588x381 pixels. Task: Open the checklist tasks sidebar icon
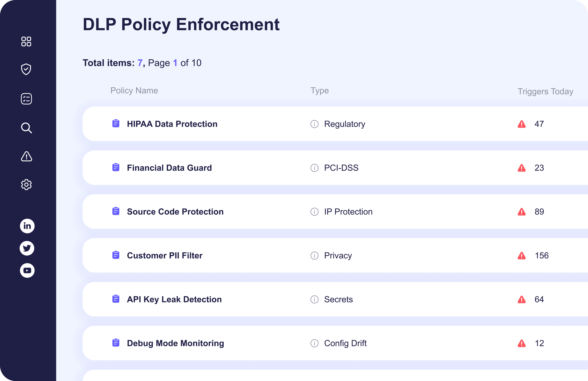(26, 99)
